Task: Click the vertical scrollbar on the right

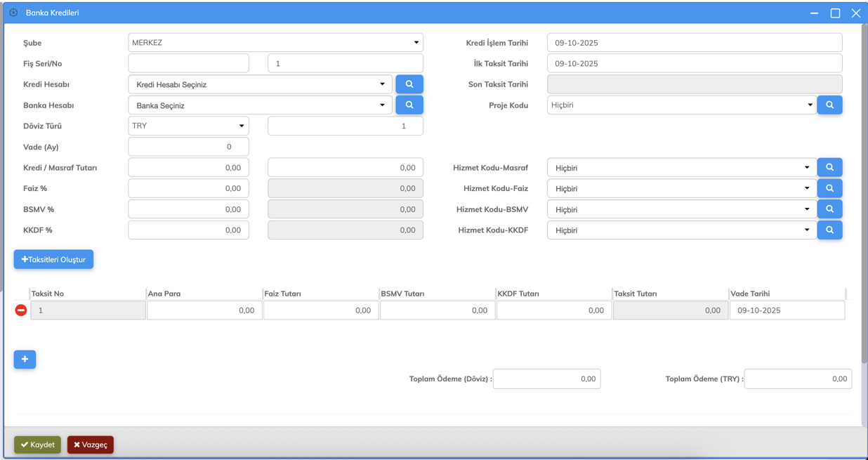Action: pos(864,211)
